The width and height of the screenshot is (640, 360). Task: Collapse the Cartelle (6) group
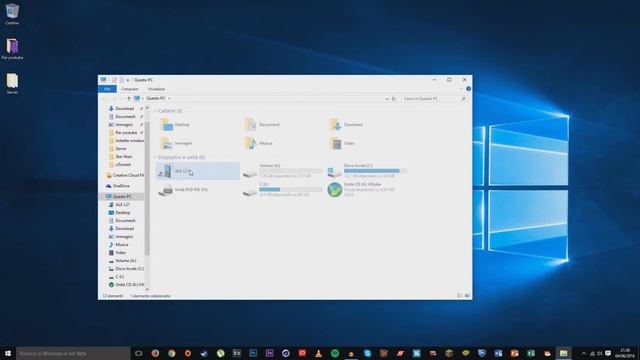(155, 111)
